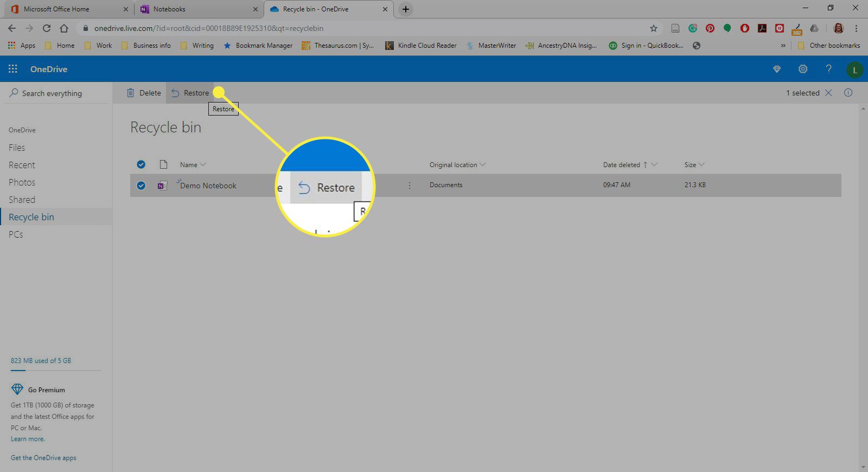Open the Size column dropdown
Viewport: 868px width, 472px height.
click(701, 165)
